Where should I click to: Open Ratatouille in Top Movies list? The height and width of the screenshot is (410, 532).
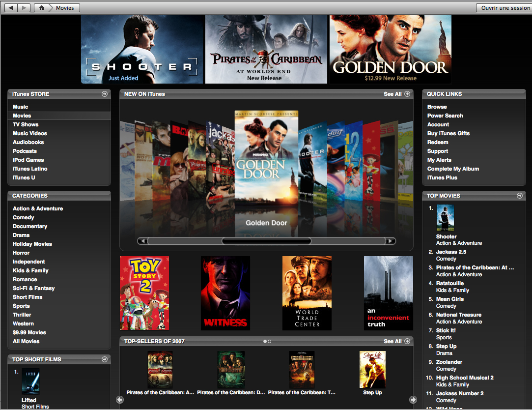[449, 283]
